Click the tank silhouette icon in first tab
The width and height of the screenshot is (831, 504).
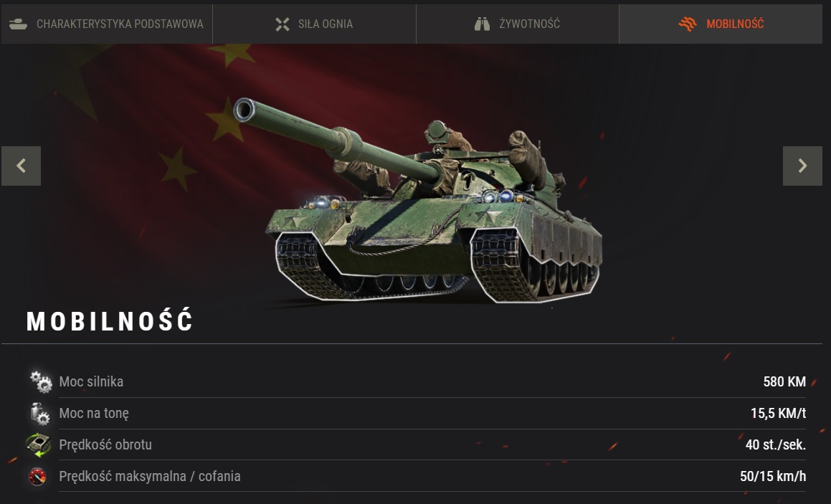click(x=18, y=24)
